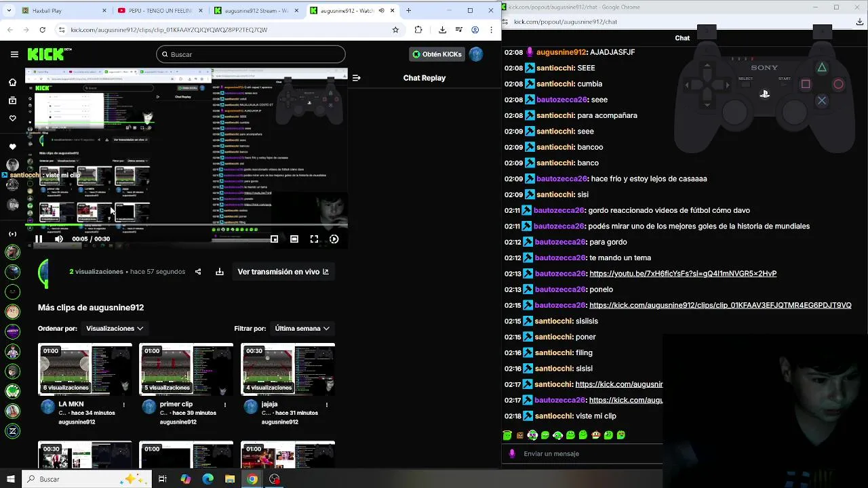
Task: Open Following heart icon in sidebar
Action: [x=12, y=119]
